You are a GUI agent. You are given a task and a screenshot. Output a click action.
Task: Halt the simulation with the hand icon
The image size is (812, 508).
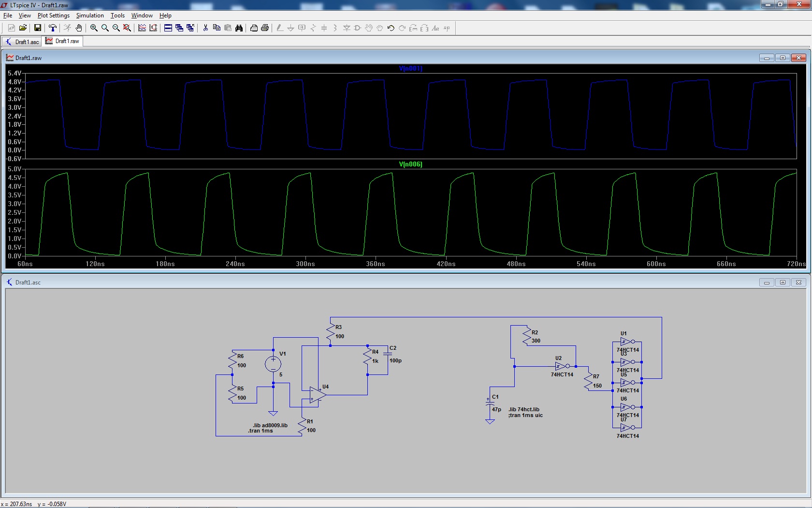tap(79, 28)
